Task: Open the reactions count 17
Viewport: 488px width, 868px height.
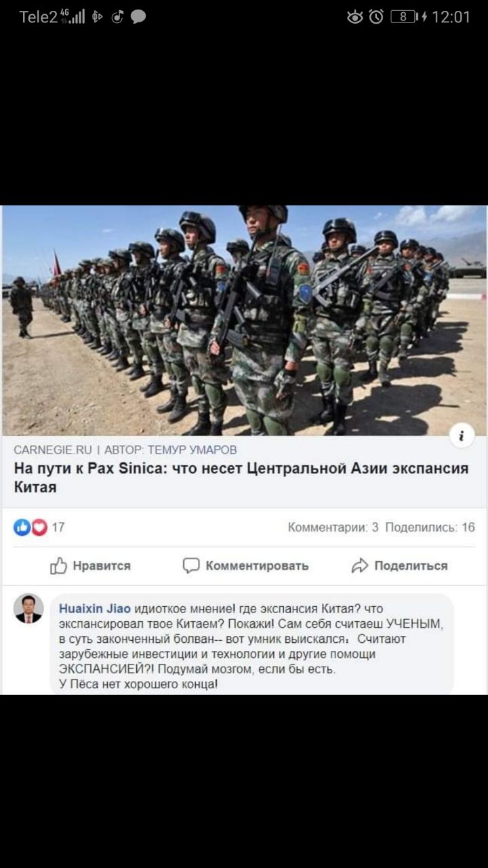Action: pos(58,527)
